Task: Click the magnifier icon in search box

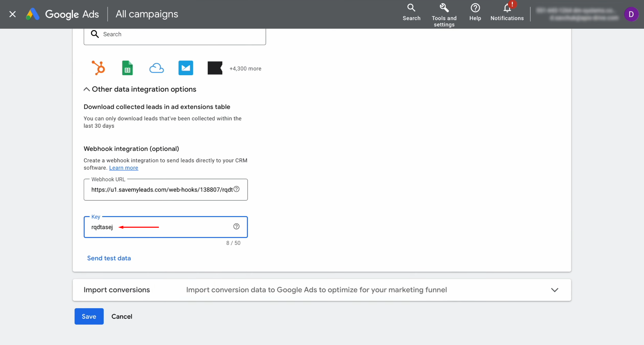Action: tap(95, 34)
